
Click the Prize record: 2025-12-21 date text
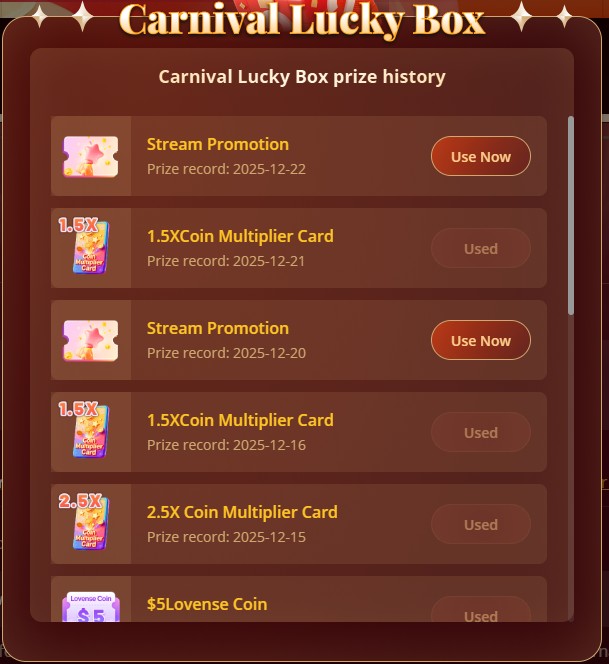pos(226,261)
